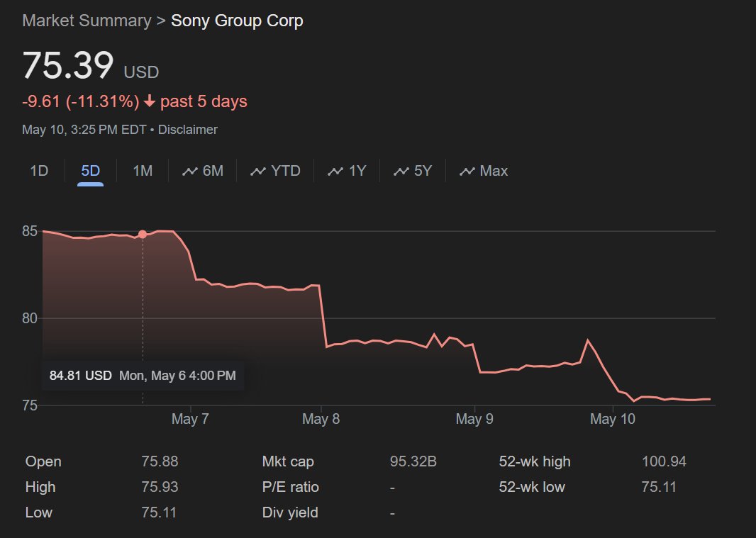Click the May 10 axis label
This screenshot has height=538, width=756.
(612, 419)
